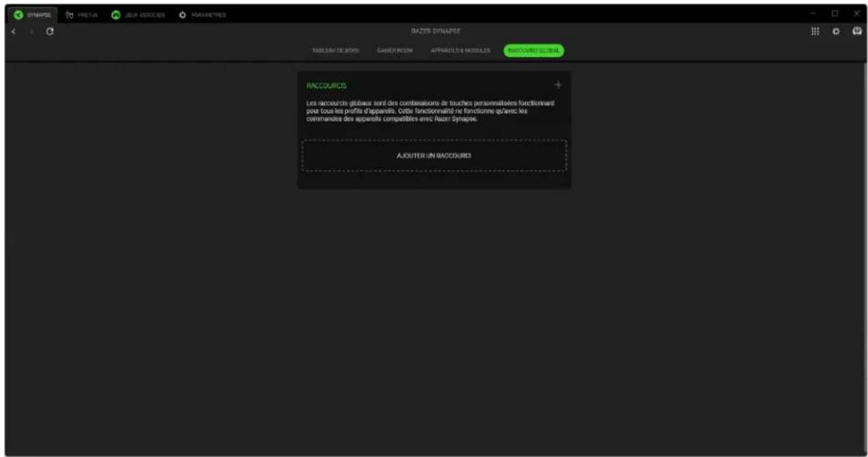Select the Tableau de bord tab
This screenshot has width=868, height=457.
[335, 50]
